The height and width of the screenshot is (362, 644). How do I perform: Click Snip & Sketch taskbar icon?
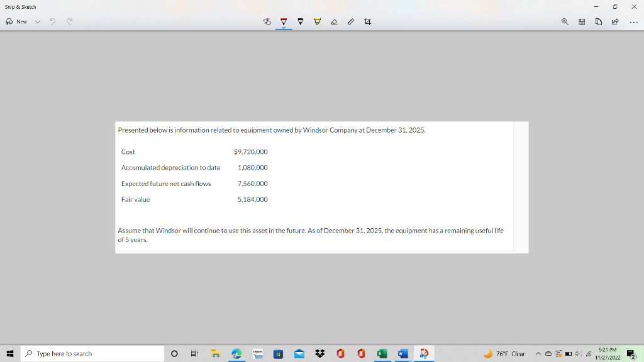tap(424, 353)
